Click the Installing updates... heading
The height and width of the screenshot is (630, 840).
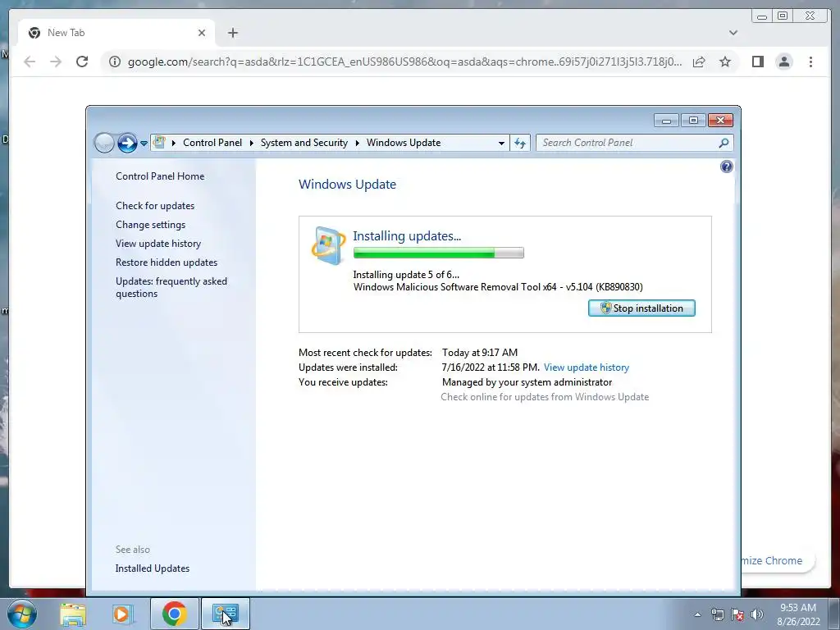[x=407, y=235]
